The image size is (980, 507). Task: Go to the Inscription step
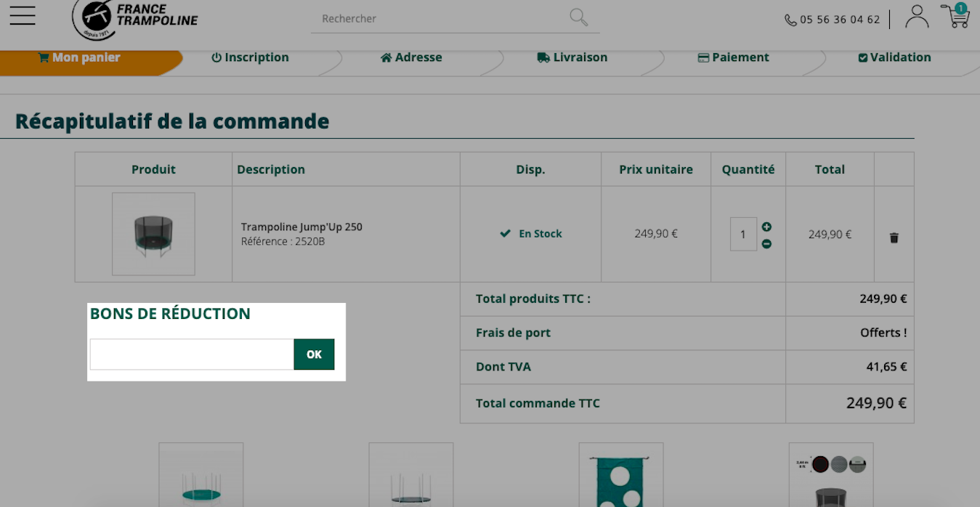click(x=250, y=57)
